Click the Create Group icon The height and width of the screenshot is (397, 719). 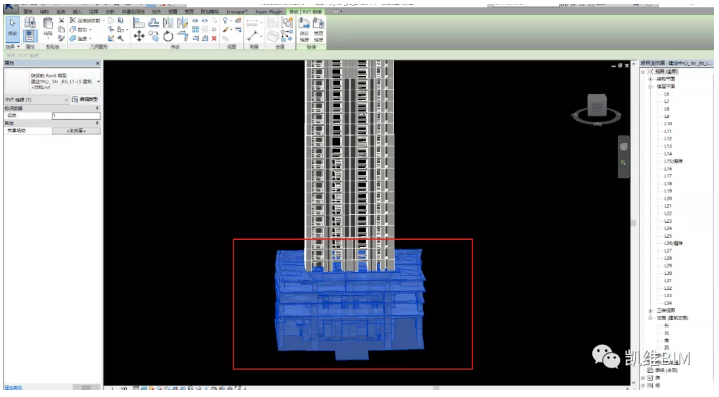coord(288,22)
